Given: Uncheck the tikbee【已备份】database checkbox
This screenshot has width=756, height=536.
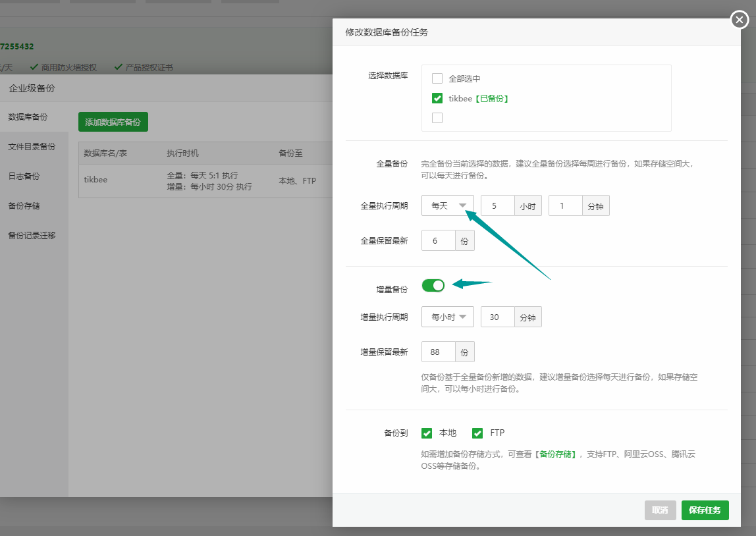Looking at the screenshot, I should (x=437, y=98).
